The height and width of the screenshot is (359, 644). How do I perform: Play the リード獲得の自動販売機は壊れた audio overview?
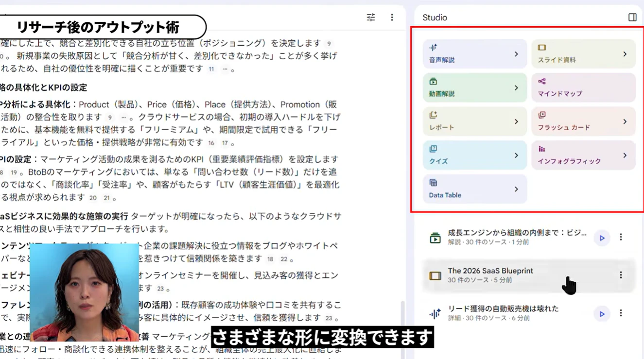[602, 314]
